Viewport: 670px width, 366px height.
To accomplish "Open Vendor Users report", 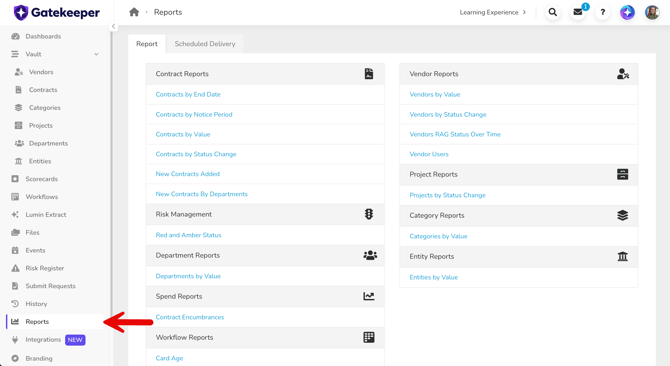I will pos(429,154).
